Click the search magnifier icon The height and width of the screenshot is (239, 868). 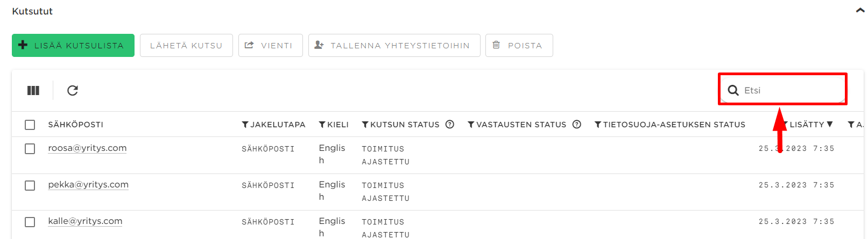point(733,90)
